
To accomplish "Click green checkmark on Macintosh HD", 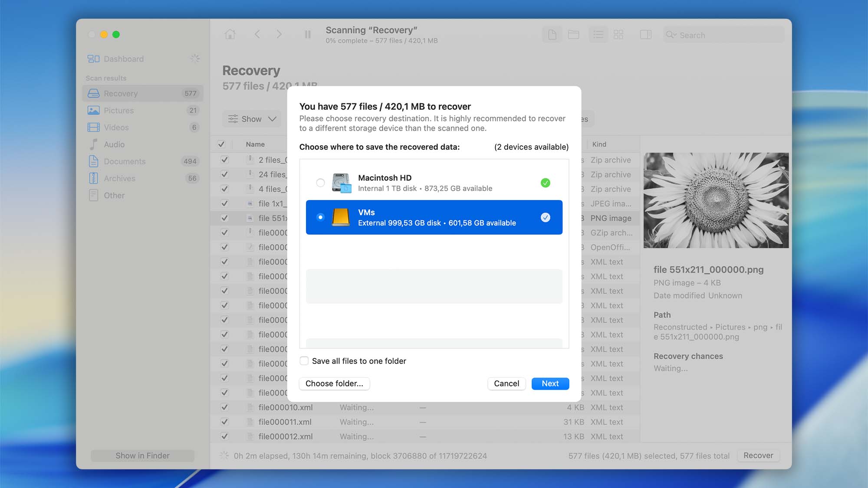I will (x=546, y=183).
